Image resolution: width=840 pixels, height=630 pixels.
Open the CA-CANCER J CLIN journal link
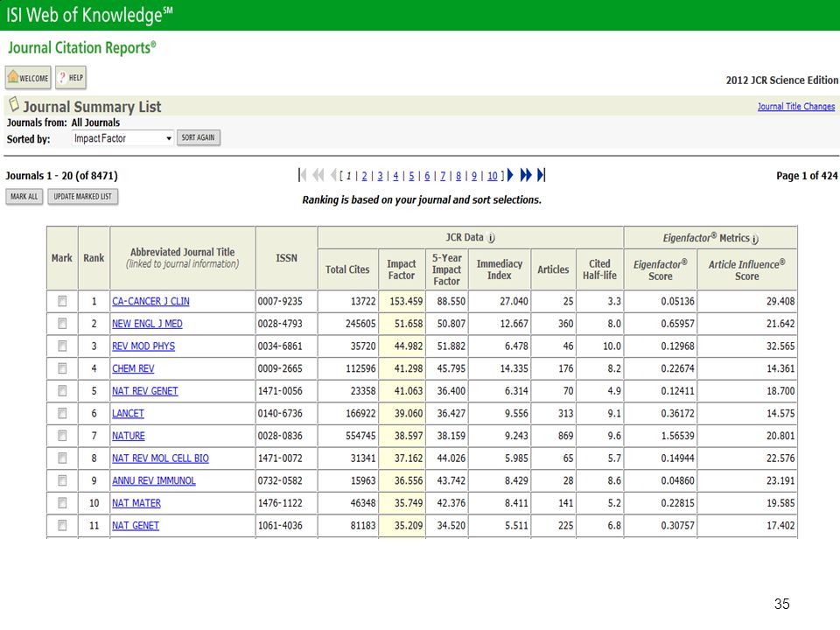150,302
